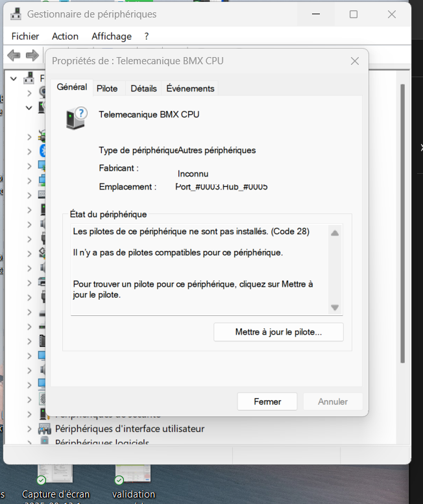Click the Telemecanique BMX CPU device icon
This screenshot has width=423, height=504.
77,118
